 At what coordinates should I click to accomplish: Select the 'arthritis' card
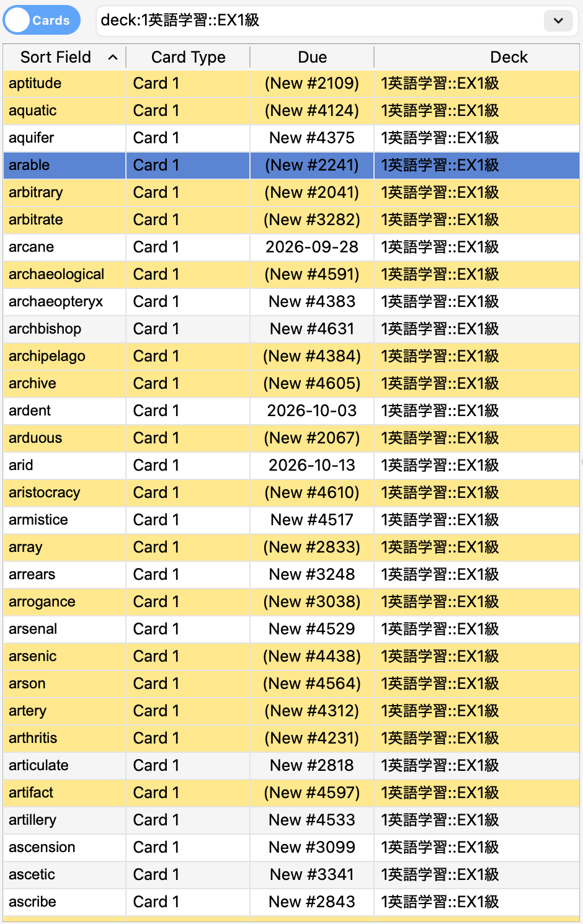[x=291, y=738]
